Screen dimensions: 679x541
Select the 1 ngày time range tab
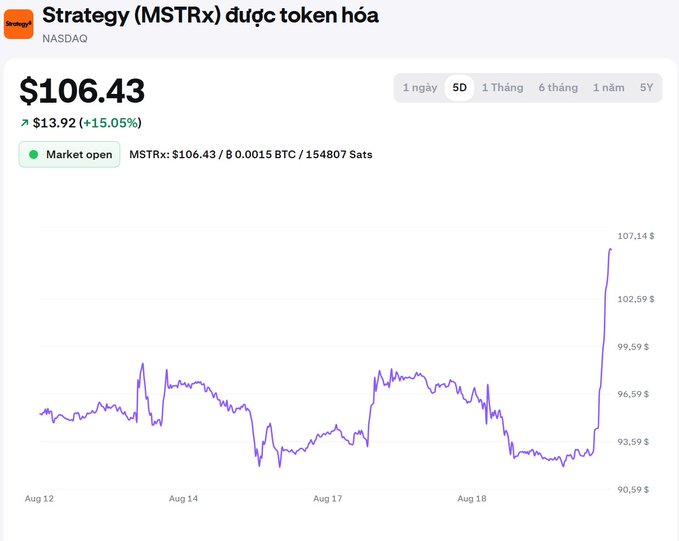420,87
